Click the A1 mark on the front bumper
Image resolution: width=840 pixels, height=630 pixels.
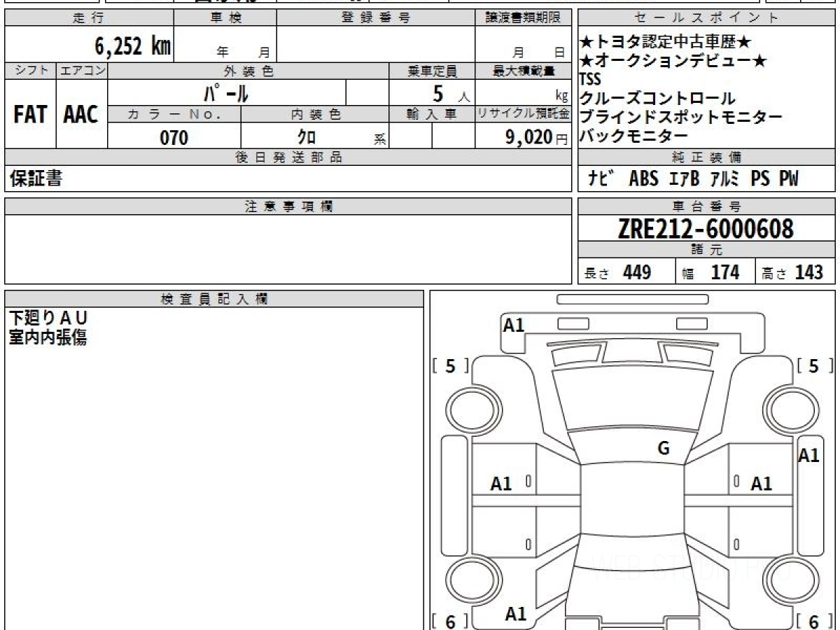(514, 325)
